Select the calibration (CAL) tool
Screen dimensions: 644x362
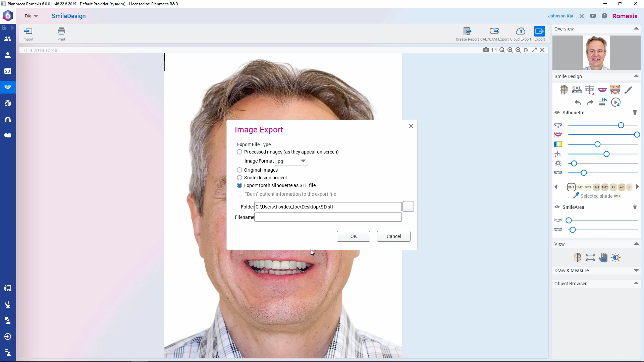(x=577, y=89)
